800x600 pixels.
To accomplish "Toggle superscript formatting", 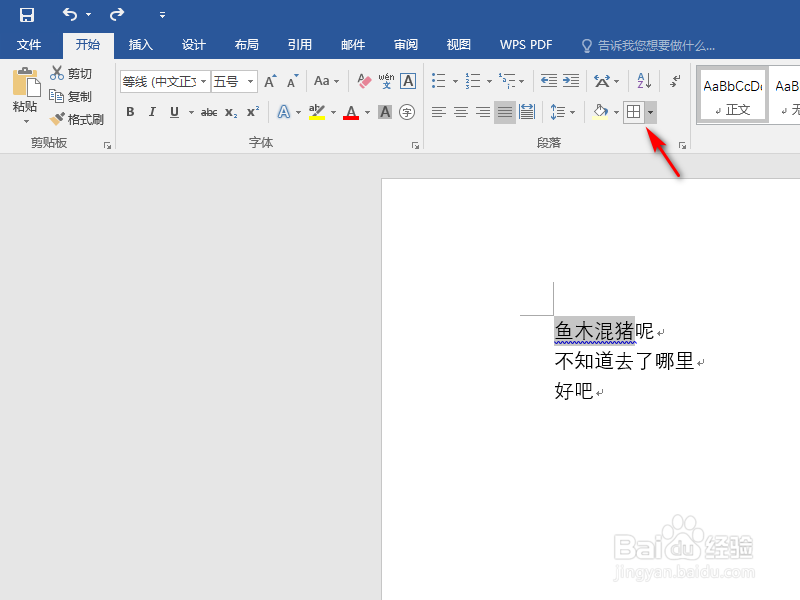I will click(x=252, y=112).
